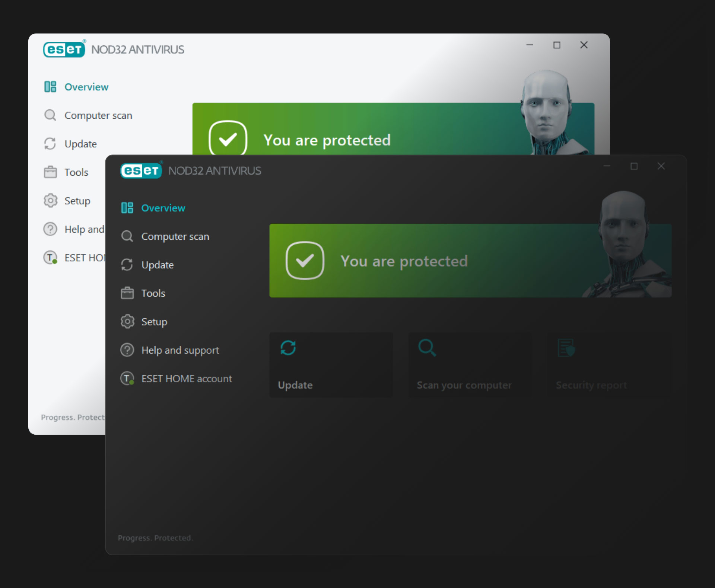Maximize the light ESET window
This screenshot has height=588, width=715.
[x=557, y=45]
